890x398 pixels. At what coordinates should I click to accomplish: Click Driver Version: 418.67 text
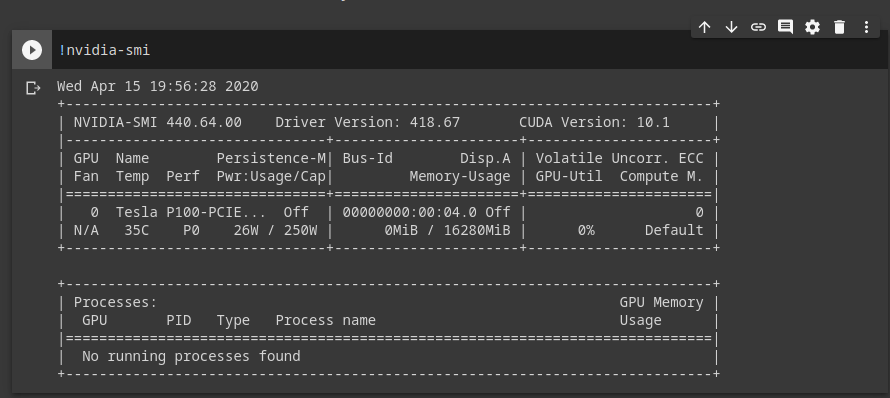(x=368, y=122)
